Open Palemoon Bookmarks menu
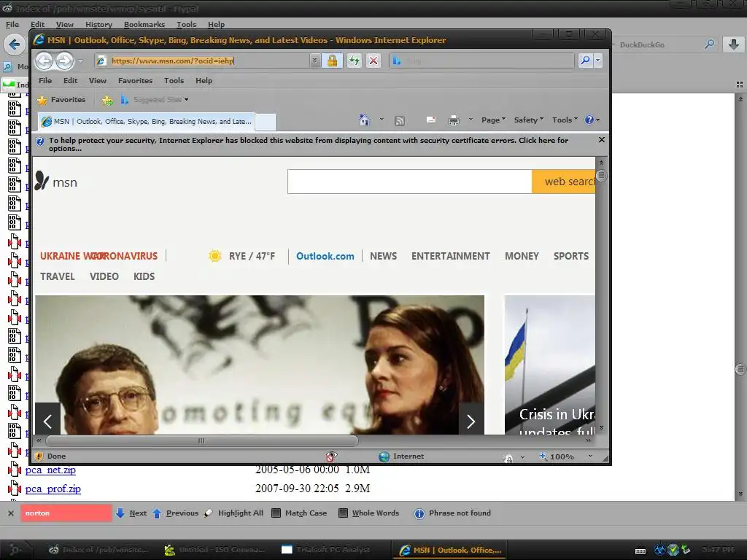This screenshot has width=747, height=560. (x=144, y=24)
